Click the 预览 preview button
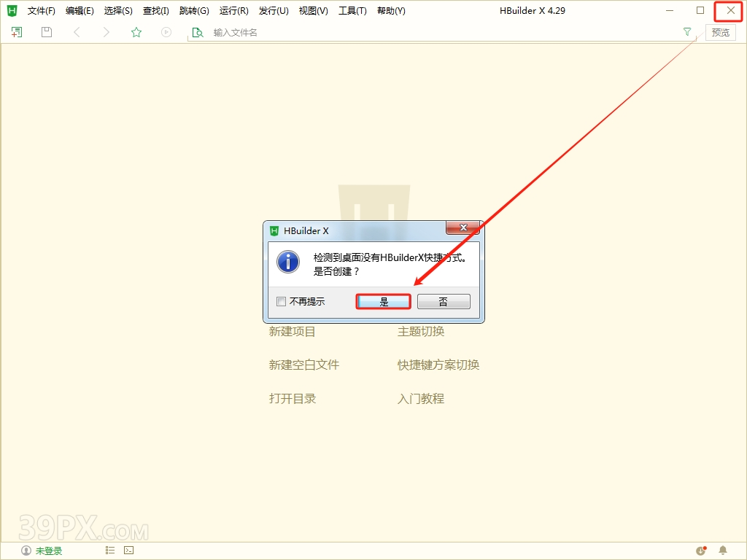 [720, 32]
